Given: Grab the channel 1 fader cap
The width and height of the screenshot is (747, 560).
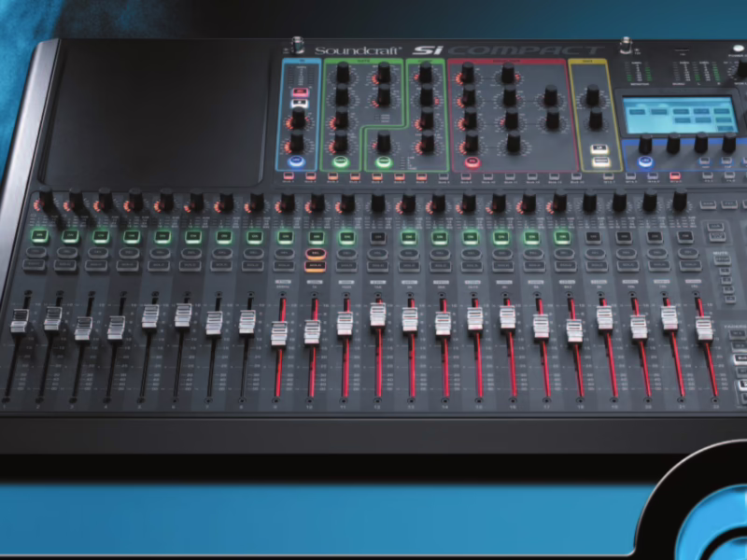Looking at the screenshot, I should tap(20, 320).
